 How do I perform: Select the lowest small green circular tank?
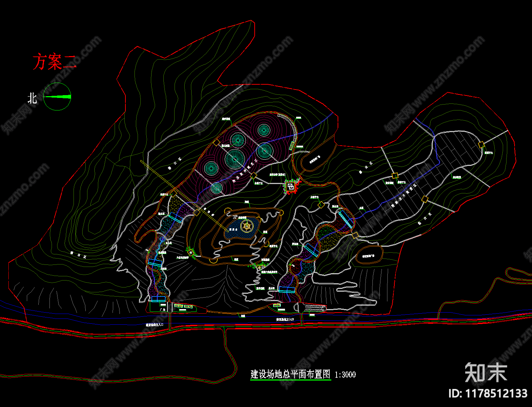tap(216, 188)
